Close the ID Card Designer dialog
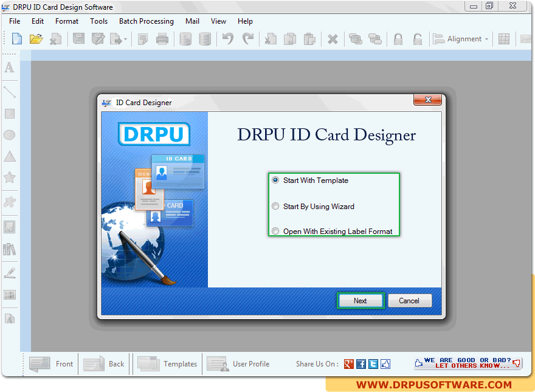The width and height of the screenshot is (535, 392). (x=428, y=100)
